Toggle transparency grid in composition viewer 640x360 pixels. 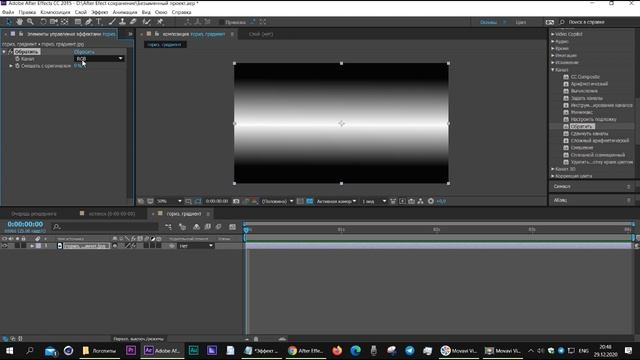coord(309,201)
